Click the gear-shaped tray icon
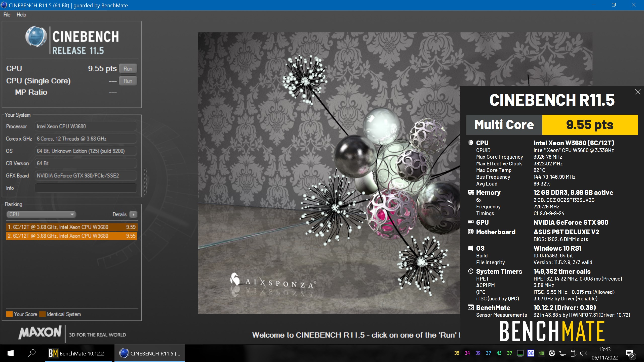This screenshot has width=644, height=362. point(552,353)
